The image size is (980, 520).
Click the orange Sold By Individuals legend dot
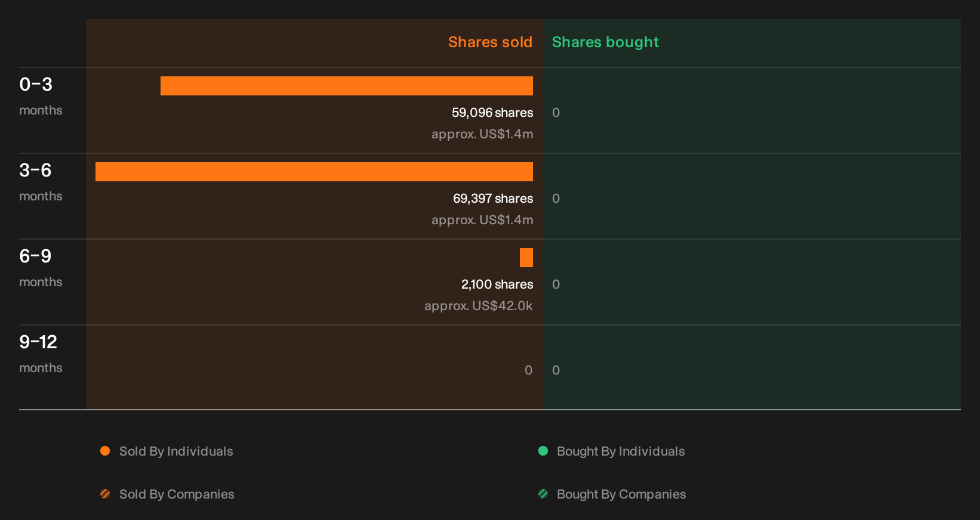click(x=105, y=451)
